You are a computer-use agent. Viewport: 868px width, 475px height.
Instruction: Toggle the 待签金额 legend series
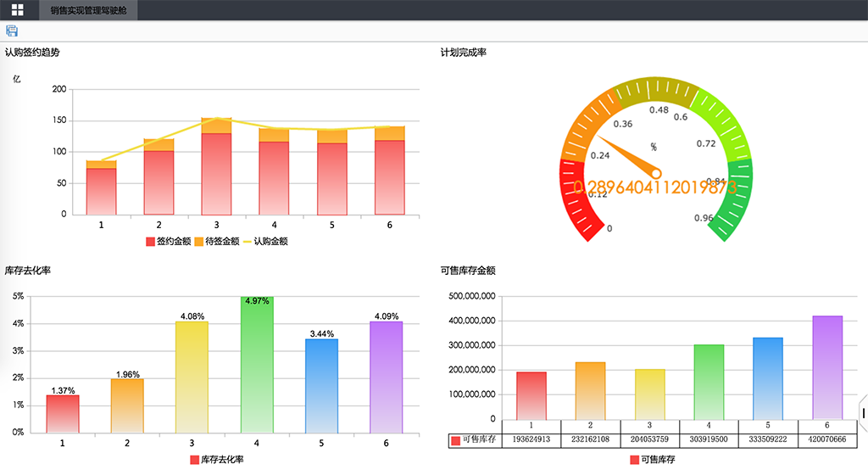217,242
